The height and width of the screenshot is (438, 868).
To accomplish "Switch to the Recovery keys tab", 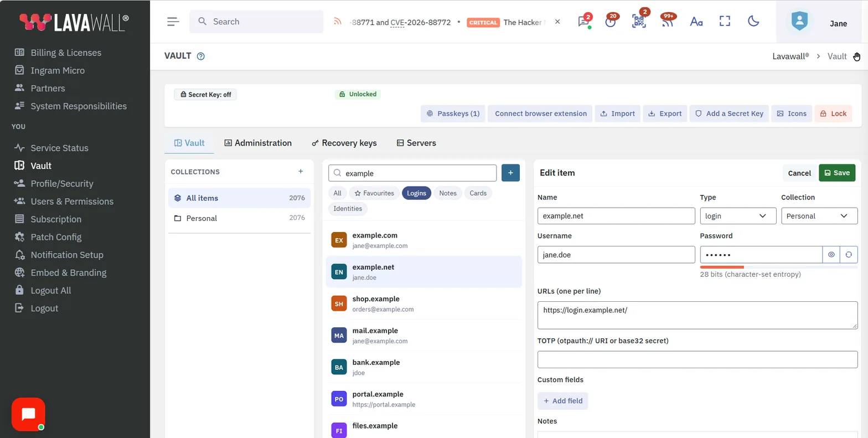I will tap(344, 143).
